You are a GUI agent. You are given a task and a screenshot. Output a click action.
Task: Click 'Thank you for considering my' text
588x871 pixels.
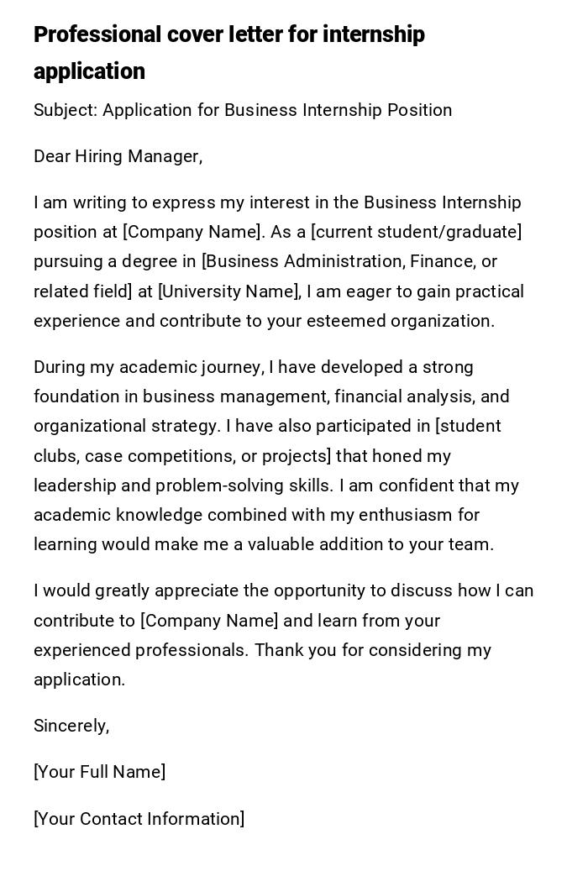point(373,651)
